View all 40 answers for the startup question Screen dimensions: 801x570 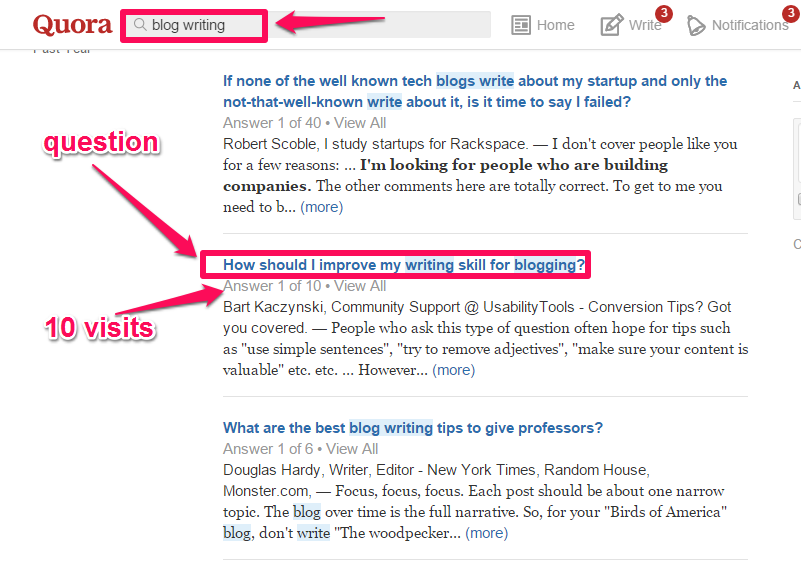coord(360,123)
